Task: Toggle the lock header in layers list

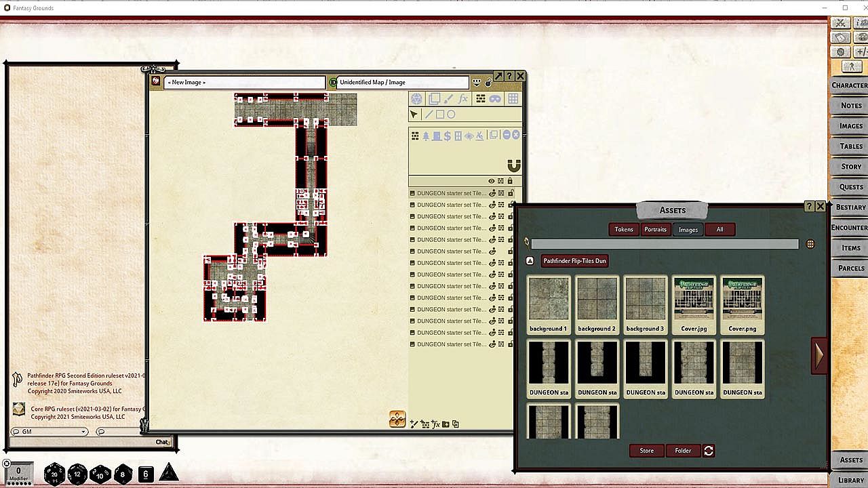Action: [x=510, y=181]
